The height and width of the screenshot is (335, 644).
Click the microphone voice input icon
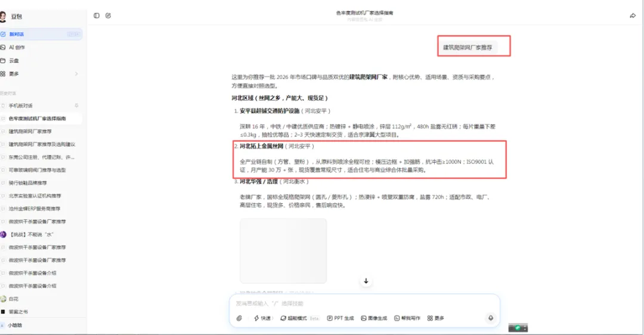(490, 318)
